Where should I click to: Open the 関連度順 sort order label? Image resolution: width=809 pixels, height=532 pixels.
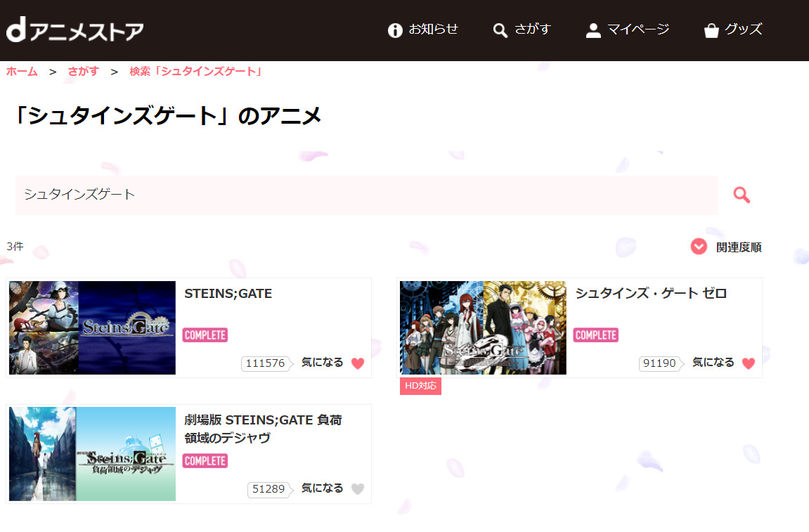[739, 247]
